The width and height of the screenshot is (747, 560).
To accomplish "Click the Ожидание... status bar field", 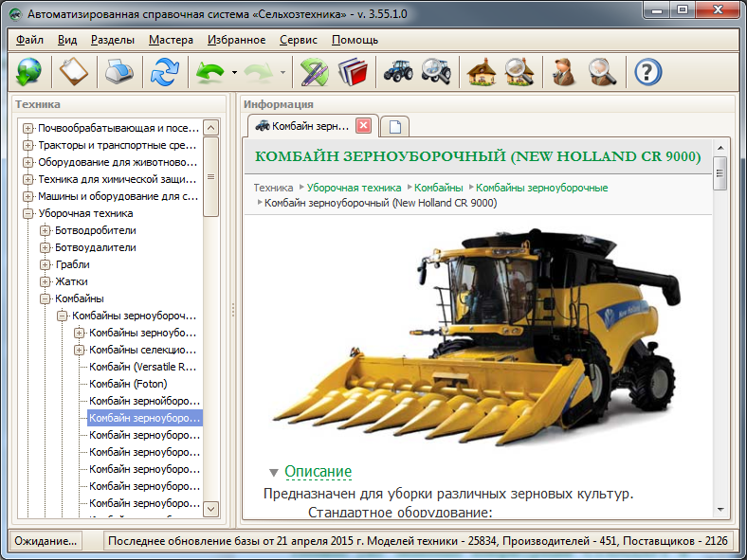I will (46, 541).
